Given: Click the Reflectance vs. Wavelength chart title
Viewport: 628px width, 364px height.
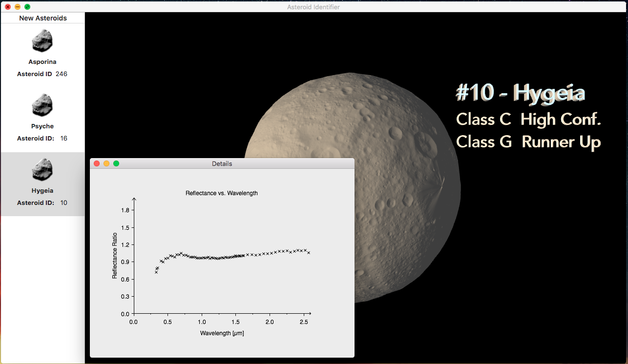Looking at the screenshot, I should click(222, 193).
